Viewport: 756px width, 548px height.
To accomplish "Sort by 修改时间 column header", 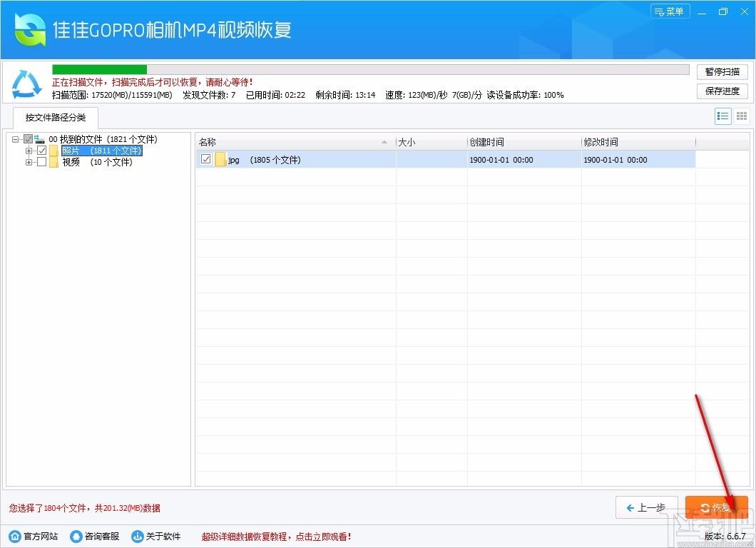I will (638, 142).
